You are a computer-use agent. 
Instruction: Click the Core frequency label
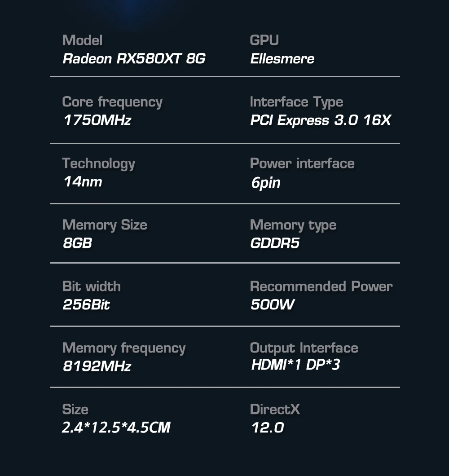tap(112, 102)
